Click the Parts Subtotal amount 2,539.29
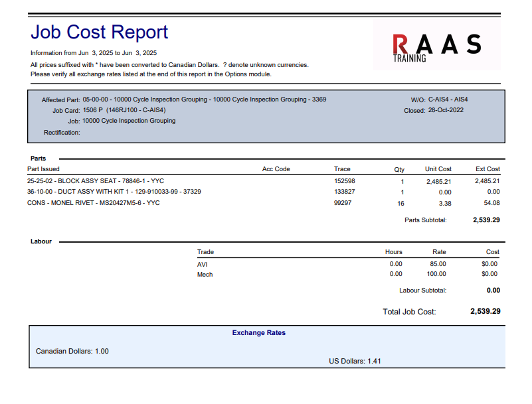 pos(486,220)
